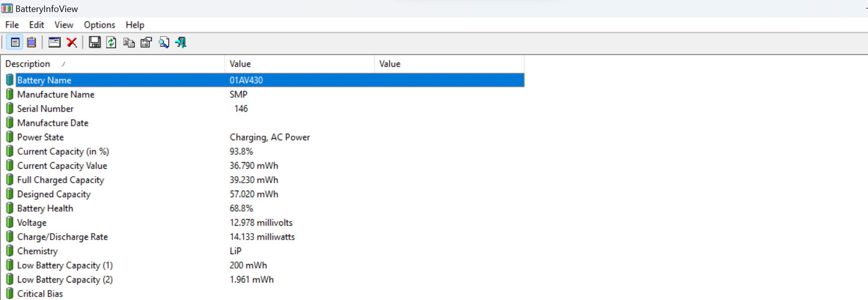The height and width of the screenshot is (300, 868).
Task: Refresh battery data with green arrows icon
Action: pos(111,42)
